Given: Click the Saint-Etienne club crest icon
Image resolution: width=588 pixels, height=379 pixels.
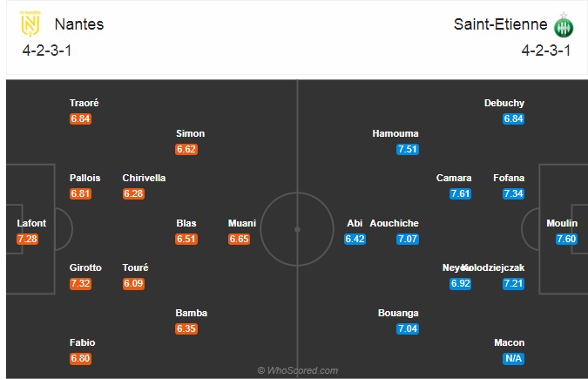Looking at the screenshot, I should click(x=564, y=25).
